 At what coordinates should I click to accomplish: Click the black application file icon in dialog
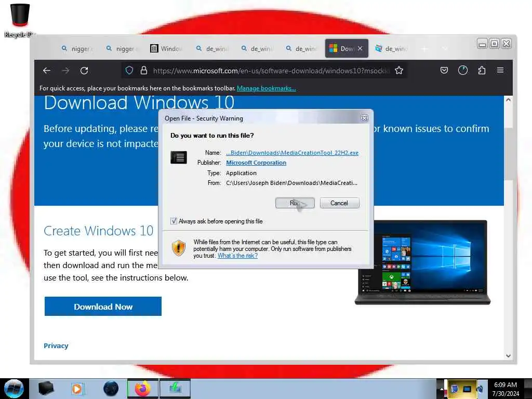[179, 157]
